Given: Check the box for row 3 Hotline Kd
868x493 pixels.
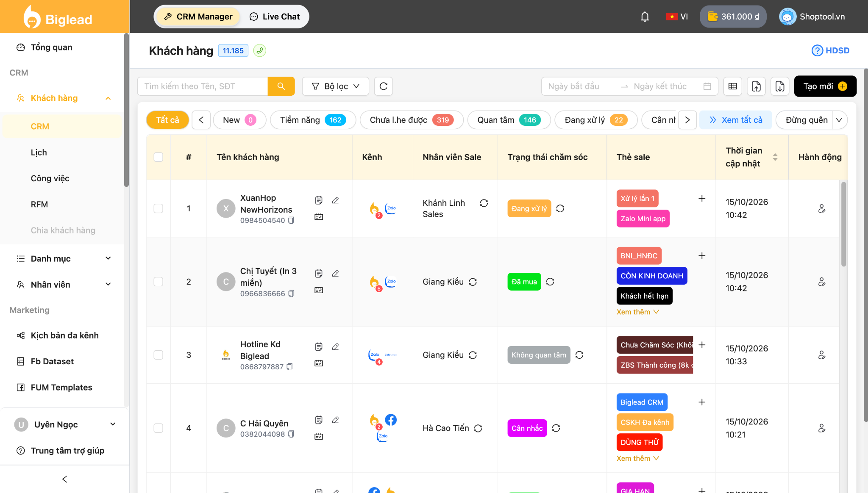Looking at the screenshot, I should tap(159, 355).
